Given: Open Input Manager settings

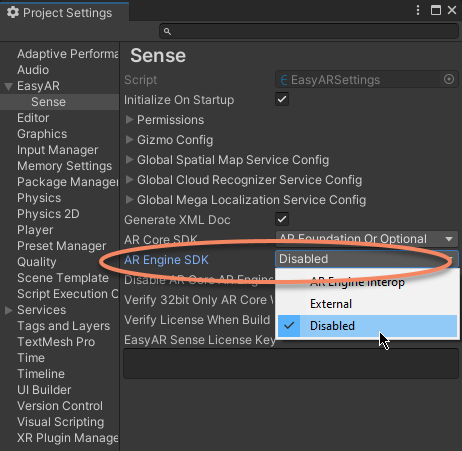Looking at the screenshot, I should (x=57, y=150).
